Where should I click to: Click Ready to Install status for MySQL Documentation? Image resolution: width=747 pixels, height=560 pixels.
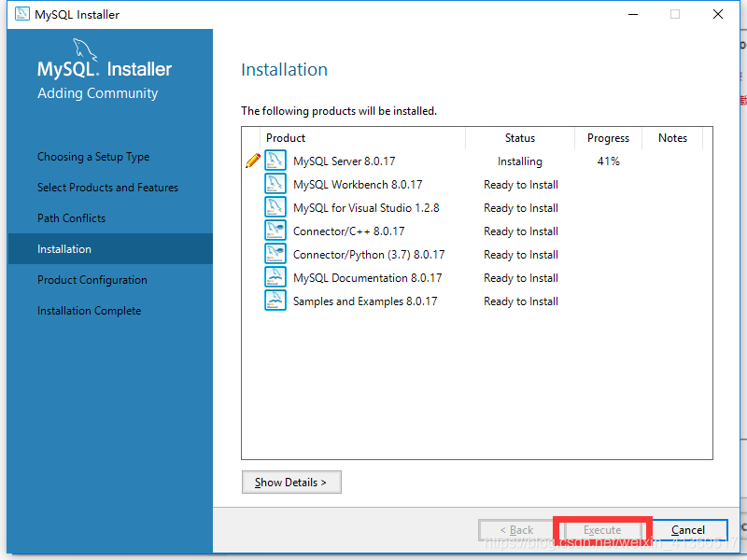(521, 278)
